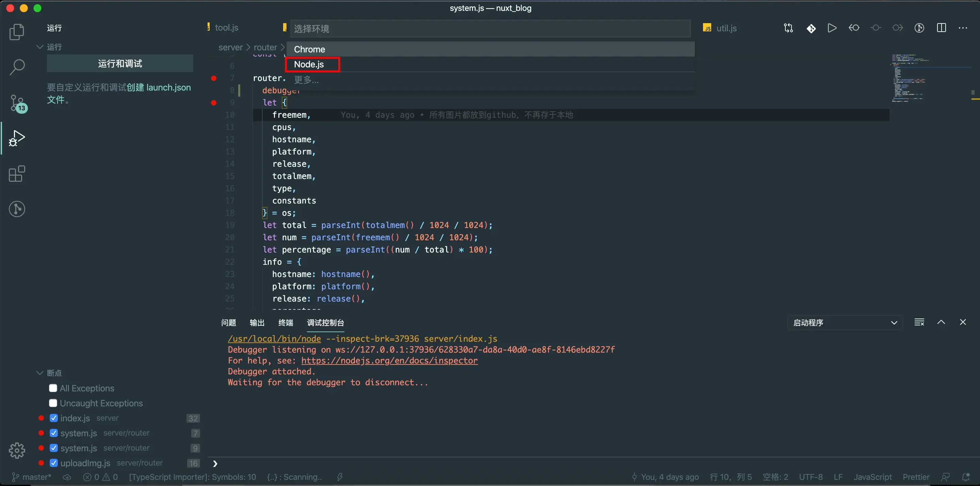This screenshot has width=980, height=486.
Task: Open the Explorer files icon in activity bar
Action: pos(17,32)
